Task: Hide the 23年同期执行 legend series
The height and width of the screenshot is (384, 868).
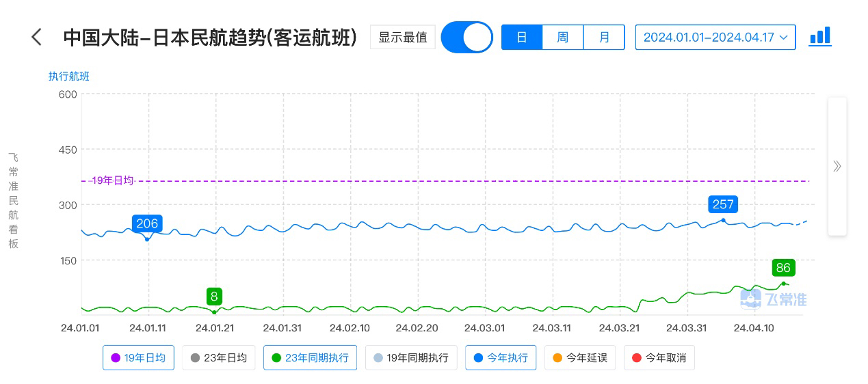Action: (310, 357)
